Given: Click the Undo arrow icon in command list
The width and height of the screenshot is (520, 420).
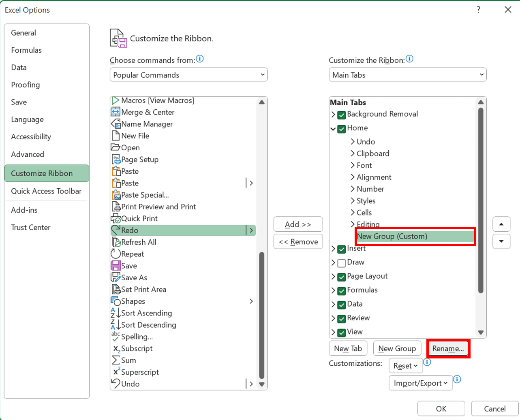Looking at the screenshot, I should (x=116, y=383).
